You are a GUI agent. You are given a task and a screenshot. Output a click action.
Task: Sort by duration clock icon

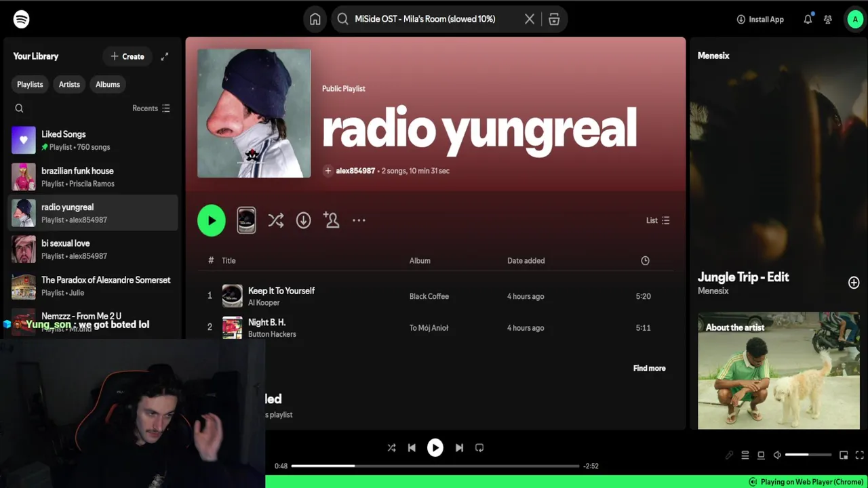[x=645, y=260]
